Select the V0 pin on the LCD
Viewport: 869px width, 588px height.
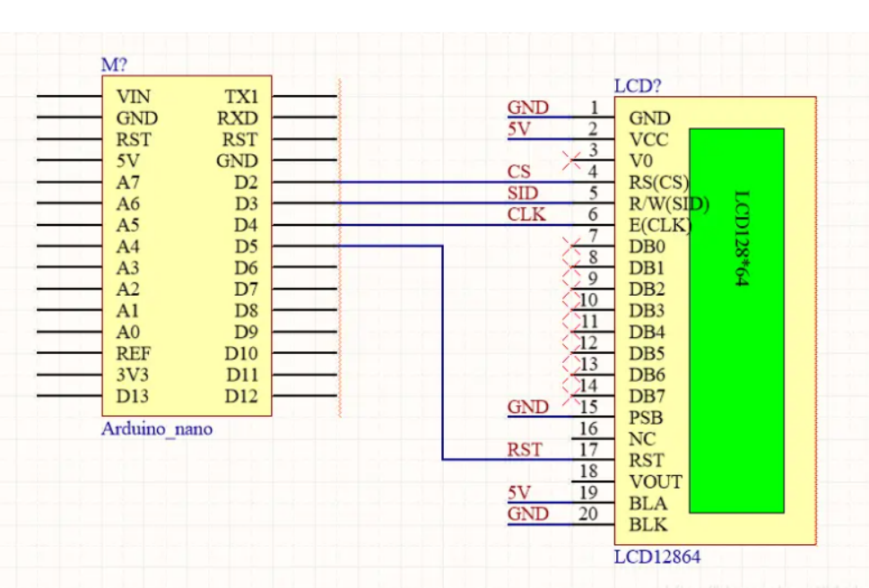[640, 161]
